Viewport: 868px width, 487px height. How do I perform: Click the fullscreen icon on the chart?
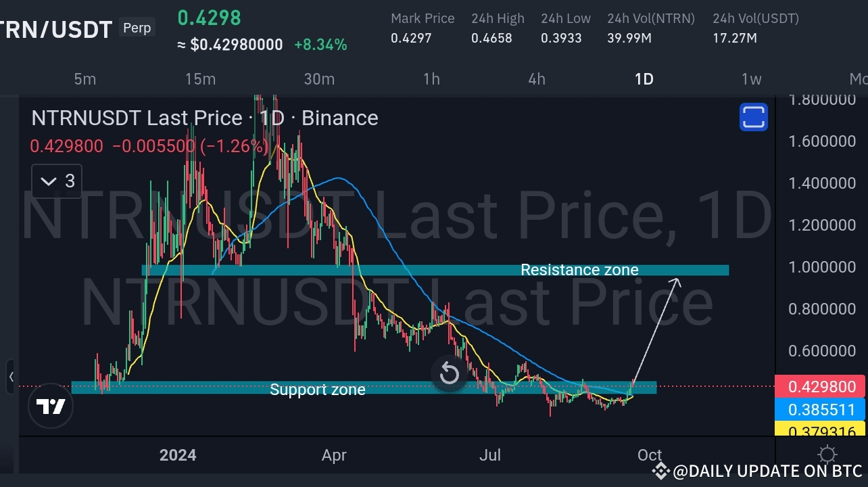point(753,116)
